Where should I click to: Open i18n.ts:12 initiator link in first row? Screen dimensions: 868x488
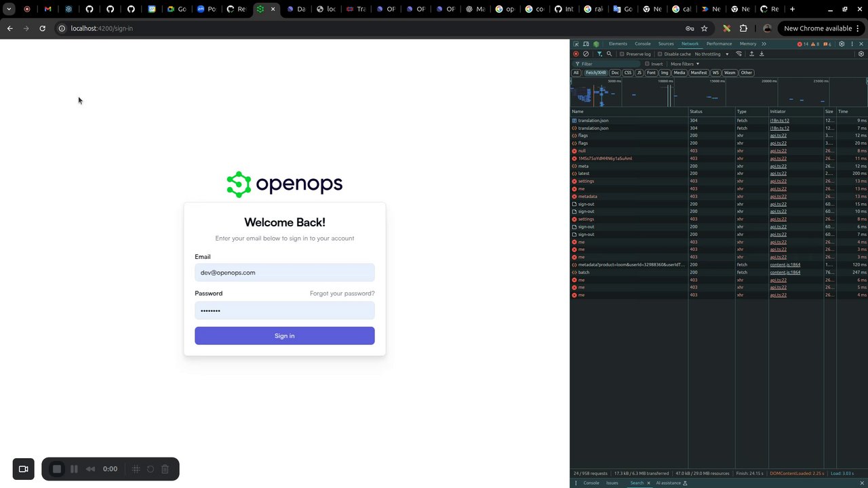[779, 121]
